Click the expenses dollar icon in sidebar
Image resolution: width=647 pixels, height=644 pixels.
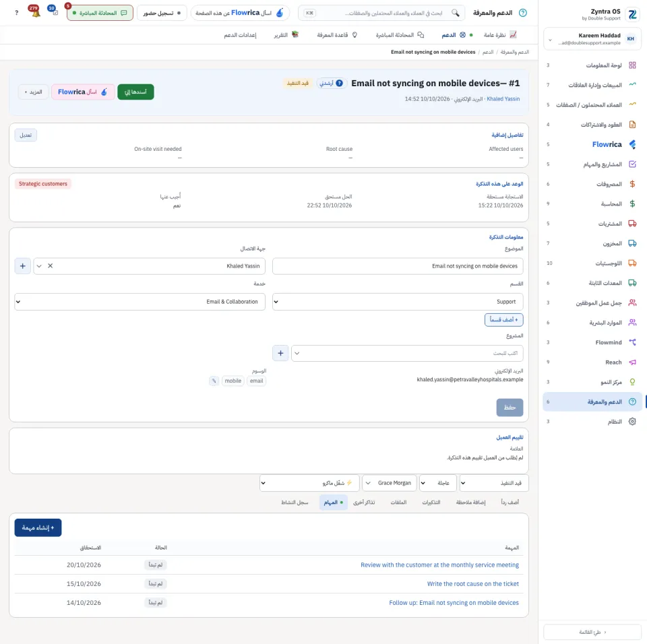point(632,184)
